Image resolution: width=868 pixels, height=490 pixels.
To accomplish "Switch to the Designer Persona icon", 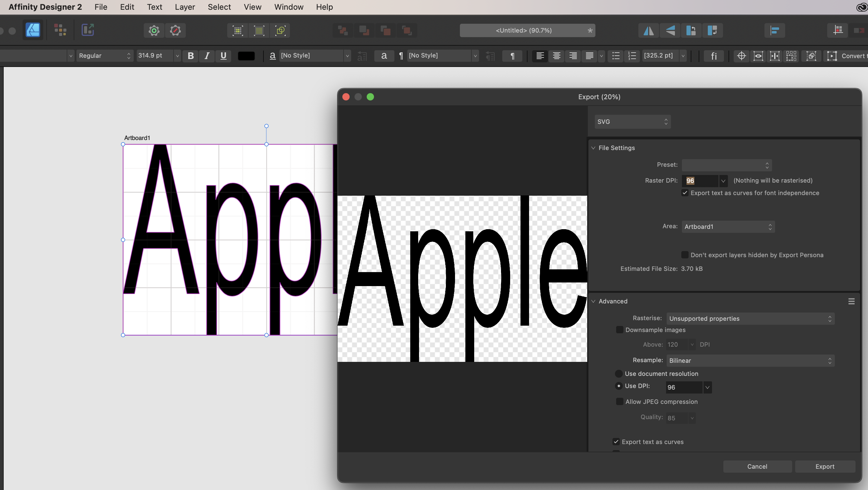I will [33, 30].
